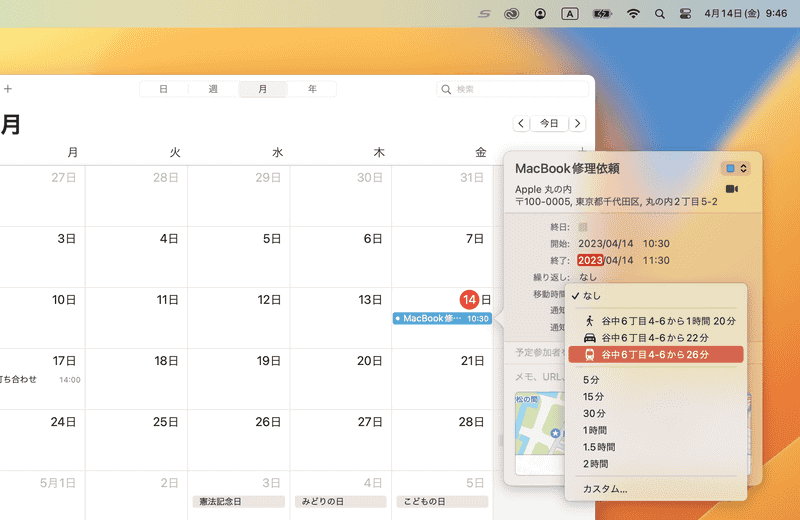This screenshot has height=520, width=800.
Task: Click the date and time in menu bar
Action: [746, 14]
